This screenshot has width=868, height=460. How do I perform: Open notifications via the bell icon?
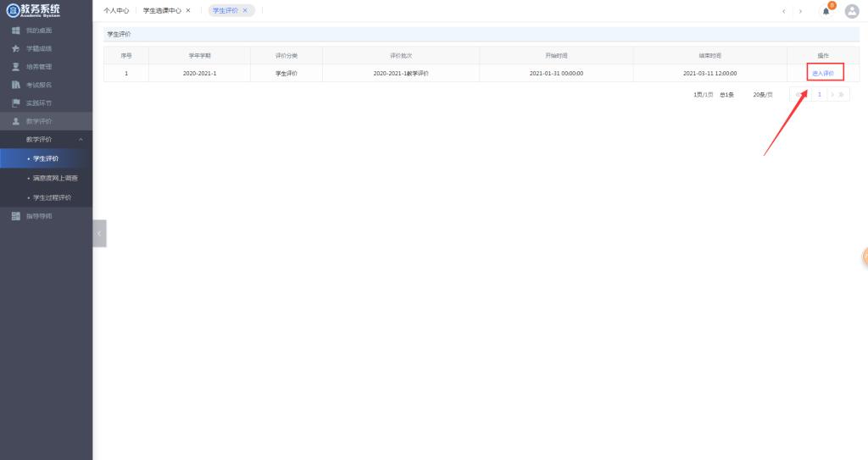click(x=826, y=10)
